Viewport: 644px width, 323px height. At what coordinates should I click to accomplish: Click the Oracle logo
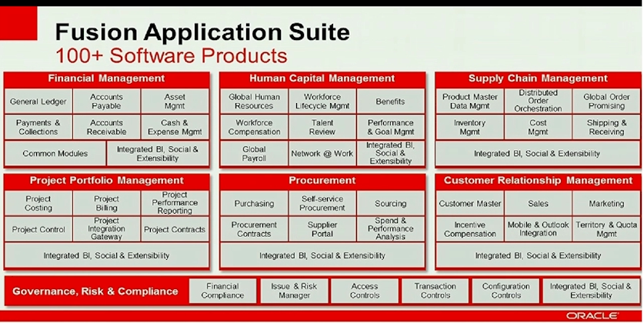[x=592, y=315]
